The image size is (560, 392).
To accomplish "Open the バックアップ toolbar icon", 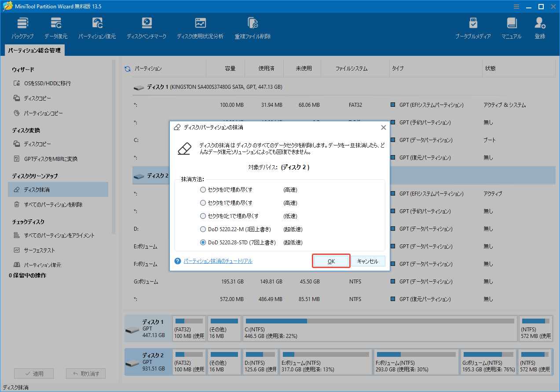I will click(22, 28).
